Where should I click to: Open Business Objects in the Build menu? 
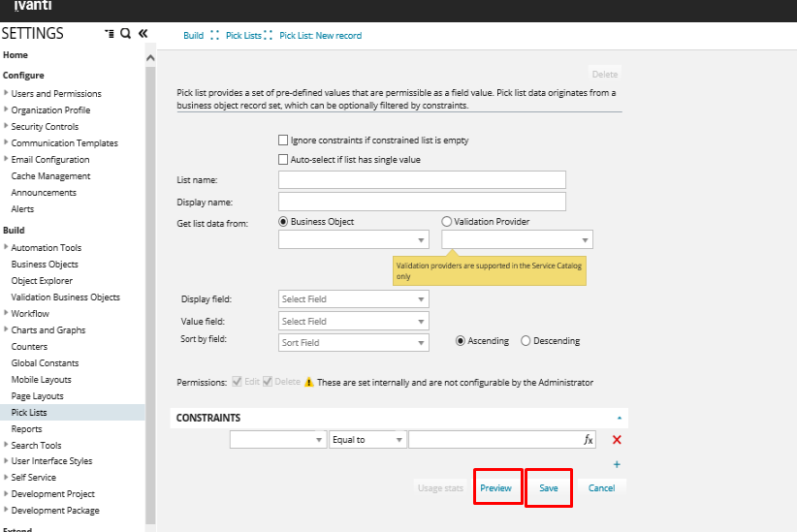click(x=45, y=265)
